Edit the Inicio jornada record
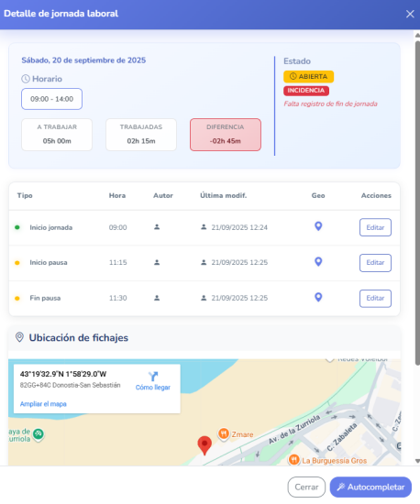The image size is (420, 504). point(375,227)
